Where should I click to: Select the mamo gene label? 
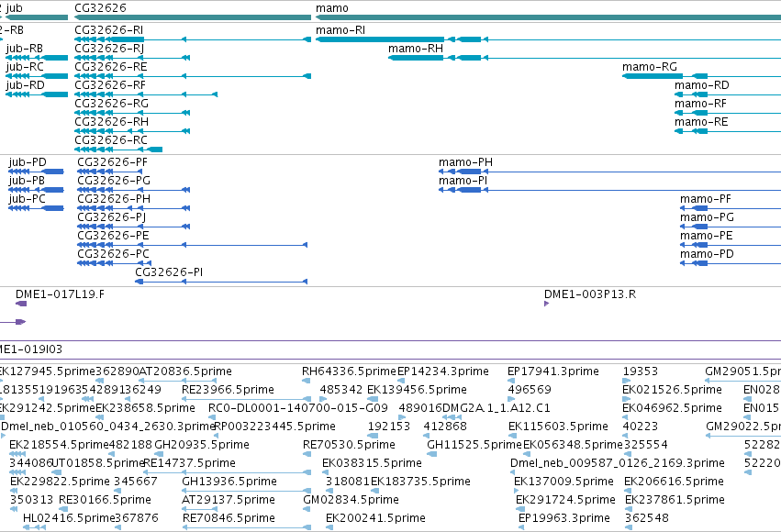click(331, 8)
